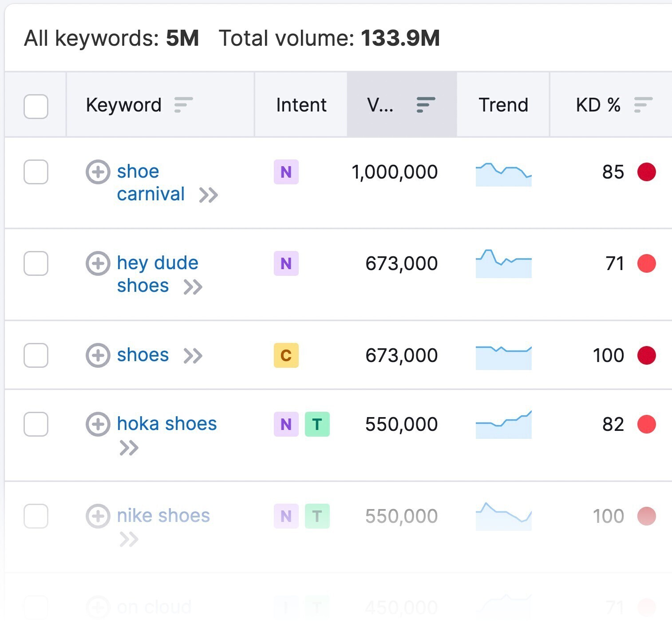Expand shoe carnival with double chevron

(209, 195)
